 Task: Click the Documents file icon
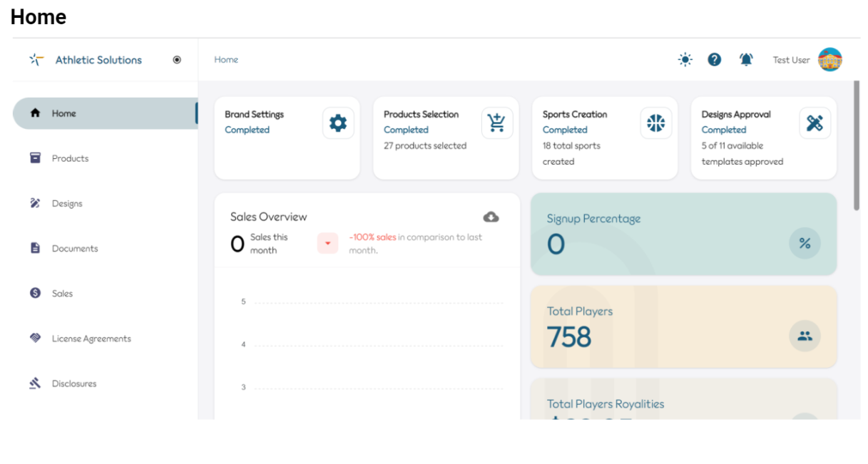35,248
